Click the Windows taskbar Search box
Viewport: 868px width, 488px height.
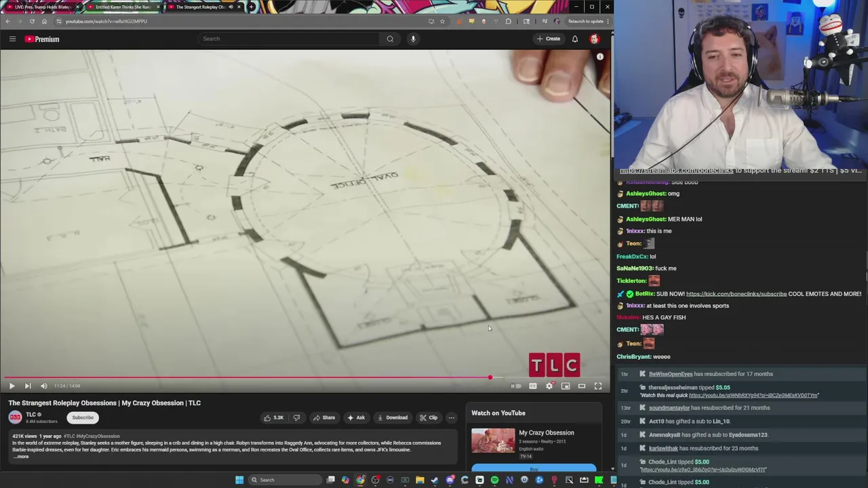283,480
